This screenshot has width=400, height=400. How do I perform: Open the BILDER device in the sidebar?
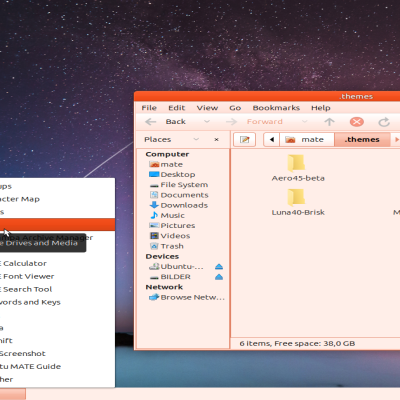tap(170, 277)
